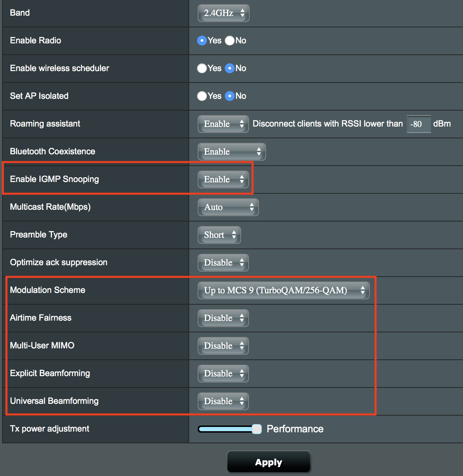This screenshot has height=476, width=463.
Task: Open the Airtime Fairness dropdown
Action: (x=223, y=318)
